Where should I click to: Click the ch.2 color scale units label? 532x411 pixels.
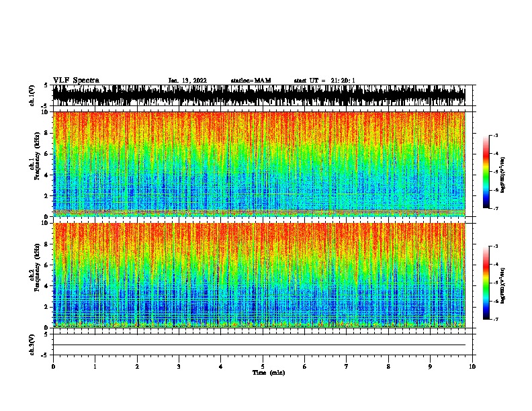(x=503, y=285)
